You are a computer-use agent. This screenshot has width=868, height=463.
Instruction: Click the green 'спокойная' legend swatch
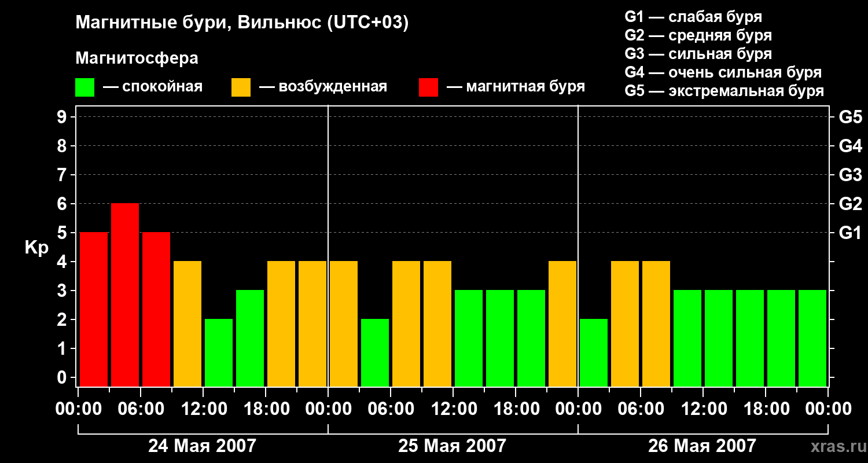click(x=84, y=87)
